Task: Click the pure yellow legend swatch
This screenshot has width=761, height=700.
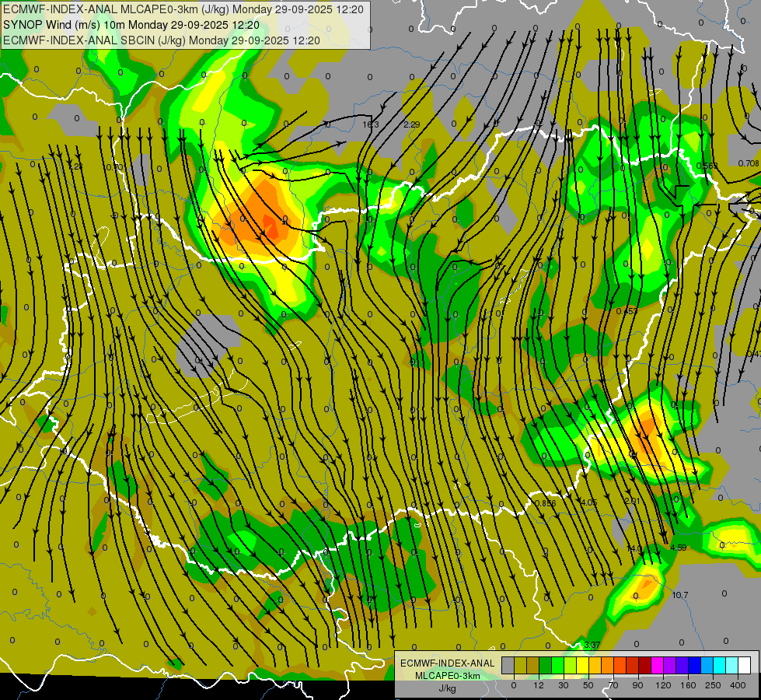Action: tap(583, 665)
